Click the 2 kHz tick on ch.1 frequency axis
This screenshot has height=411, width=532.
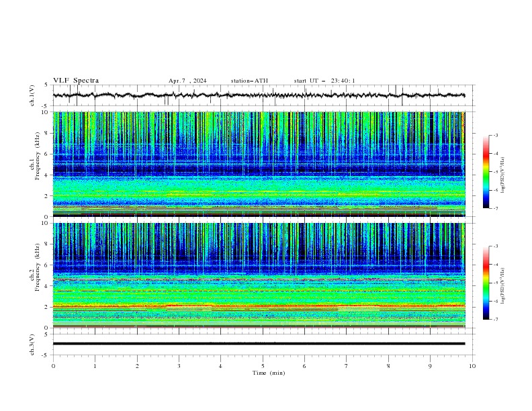(47, 196)
